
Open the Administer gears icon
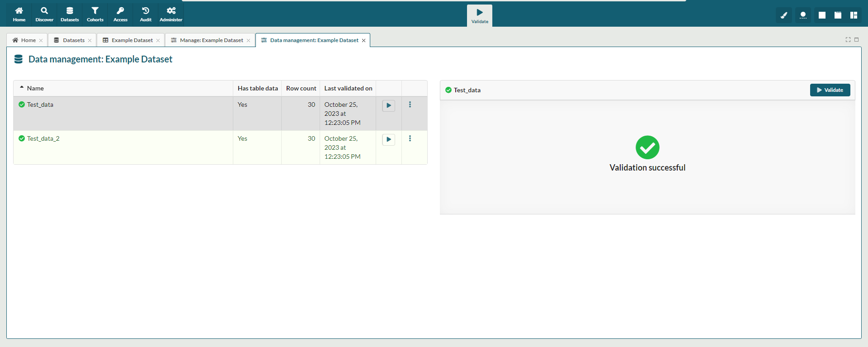[x=171, y=14]
